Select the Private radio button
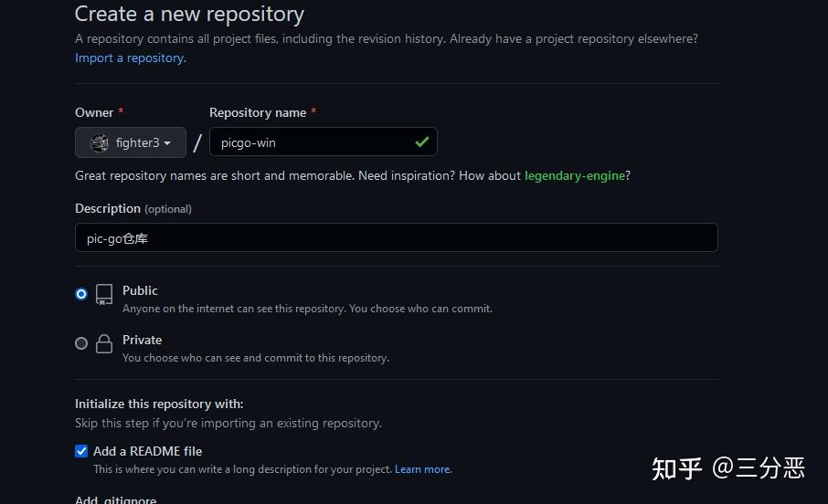 (81, 343)
